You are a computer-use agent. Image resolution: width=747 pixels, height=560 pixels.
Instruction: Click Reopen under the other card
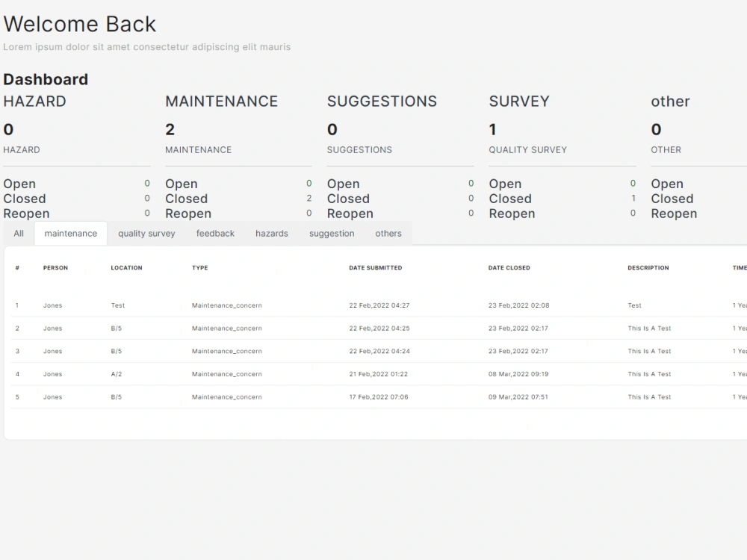pyautogui.click(x=674, y=214)
